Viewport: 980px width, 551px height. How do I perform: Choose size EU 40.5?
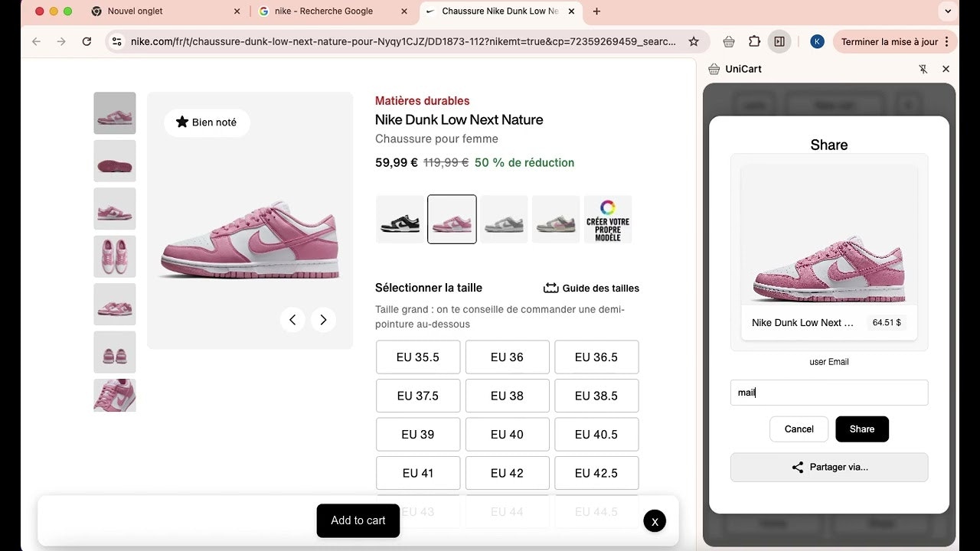[596, 435]
